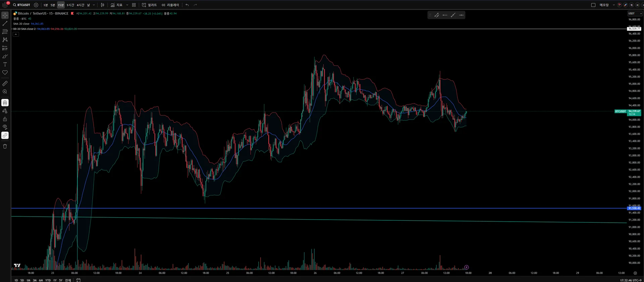Expand the favorite indicators dropdown arrow

[x=127, y=5]
